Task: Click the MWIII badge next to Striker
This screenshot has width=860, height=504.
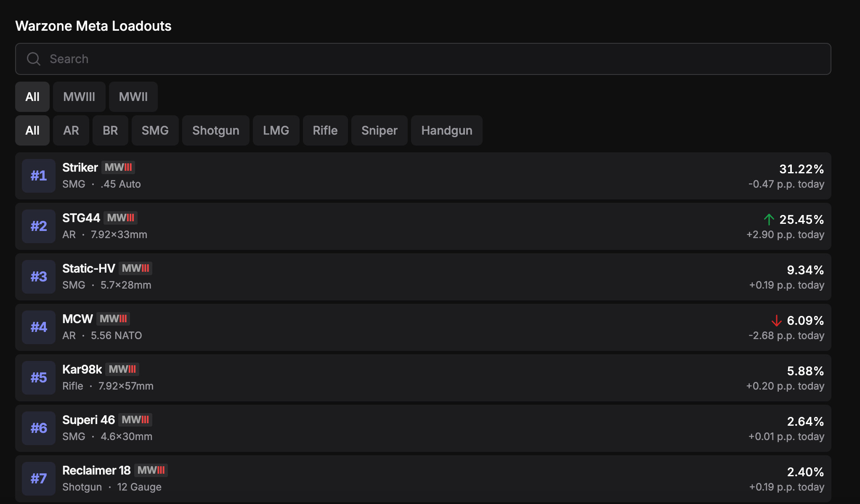Action: click(118, 167)
